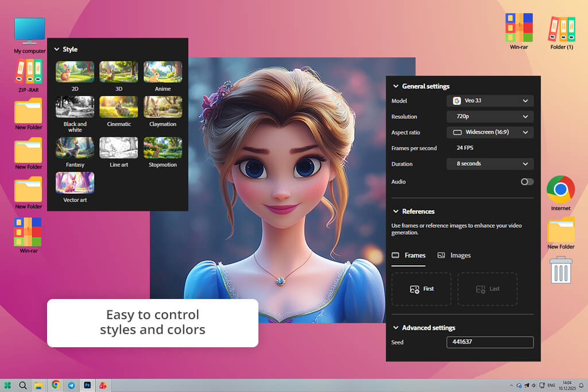This screenshot has width=588, height=392.
Task: Click the paper plane tray icon
Action: click(x=527, y=385)
